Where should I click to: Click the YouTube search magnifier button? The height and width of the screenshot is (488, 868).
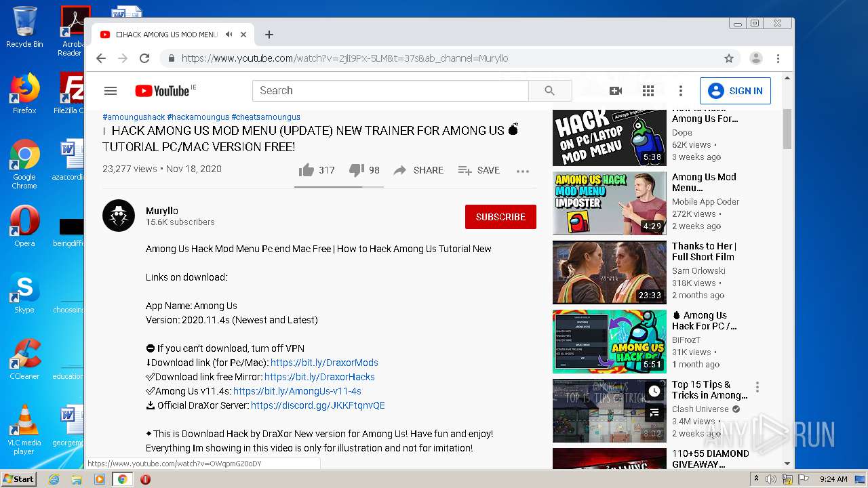(x=550, y=91)
